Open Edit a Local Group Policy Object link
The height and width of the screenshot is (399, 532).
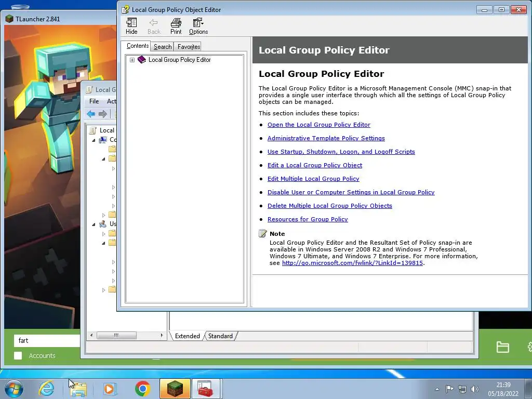[x=315, y=165]
